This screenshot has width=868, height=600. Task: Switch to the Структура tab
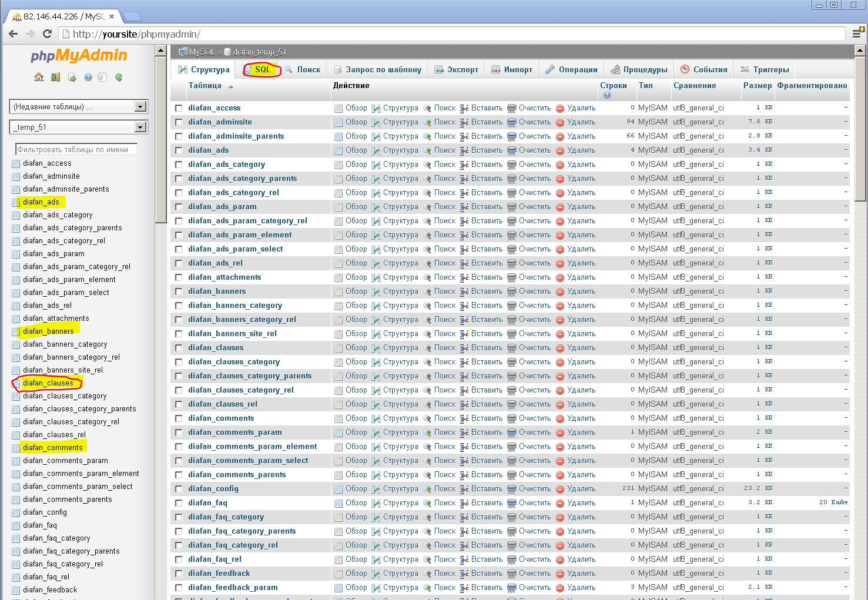pyautogui.click(x=203, y=69)
